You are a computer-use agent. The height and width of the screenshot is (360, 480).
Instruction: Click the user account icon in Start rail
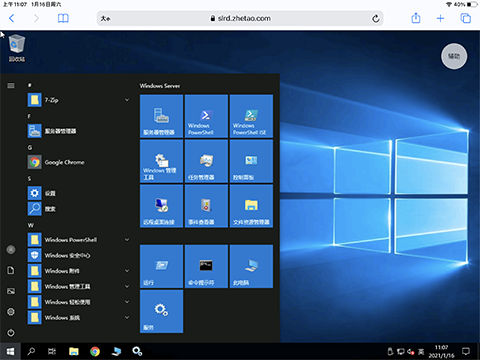click(x=11, y=249)
